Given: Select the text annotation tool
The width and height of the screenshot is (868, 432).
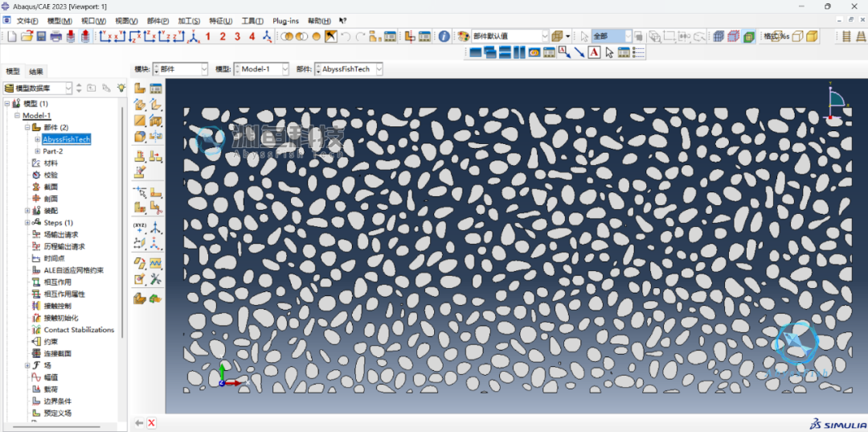Looking at the screenshot, I should point(594,52).
